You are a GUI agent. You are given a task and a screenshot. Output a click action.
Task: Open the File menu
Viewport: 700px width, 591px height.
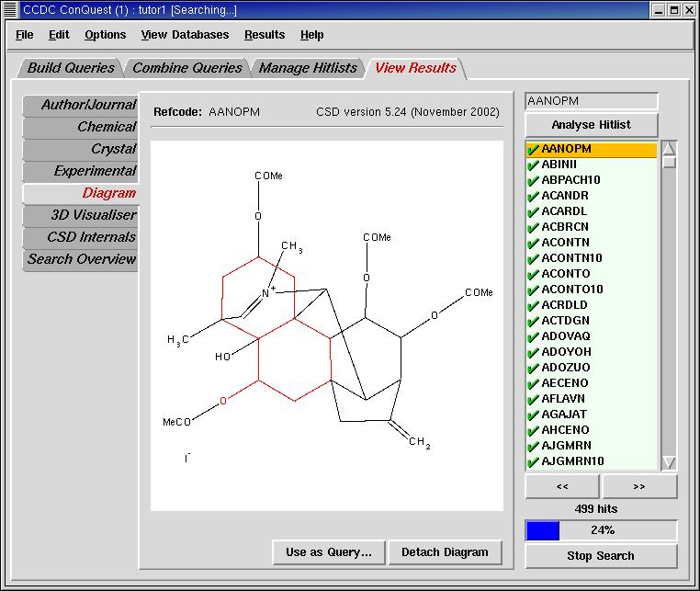(x=25, y=35)
